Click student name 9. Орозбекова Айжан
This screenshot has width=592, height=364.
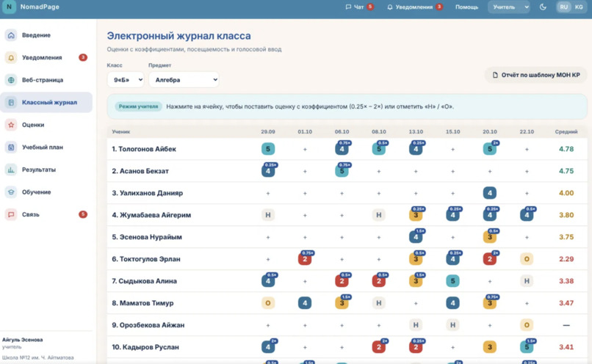pos(148,325)
